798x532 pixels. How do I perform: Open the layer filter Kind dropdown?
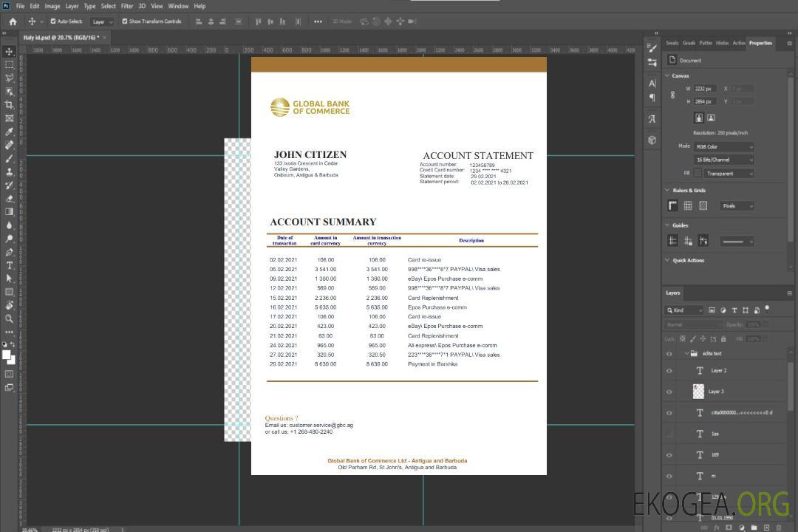[684, 310]
